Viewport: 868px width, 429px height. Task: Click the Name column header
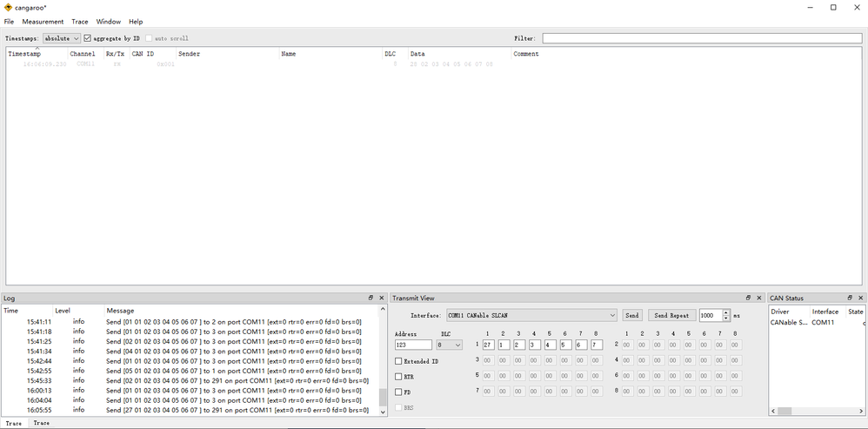pos(331,54)
